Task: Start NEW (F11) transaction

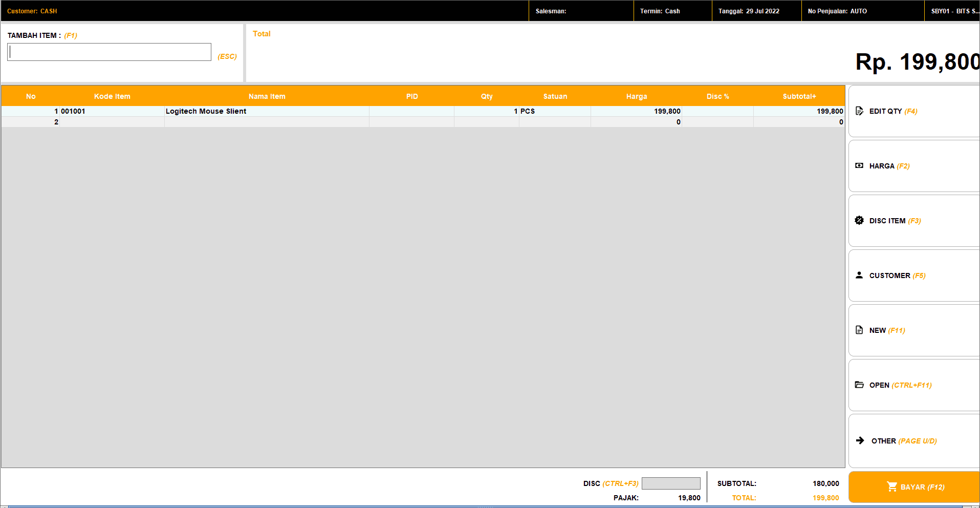Action: click(x=914, y=330)
